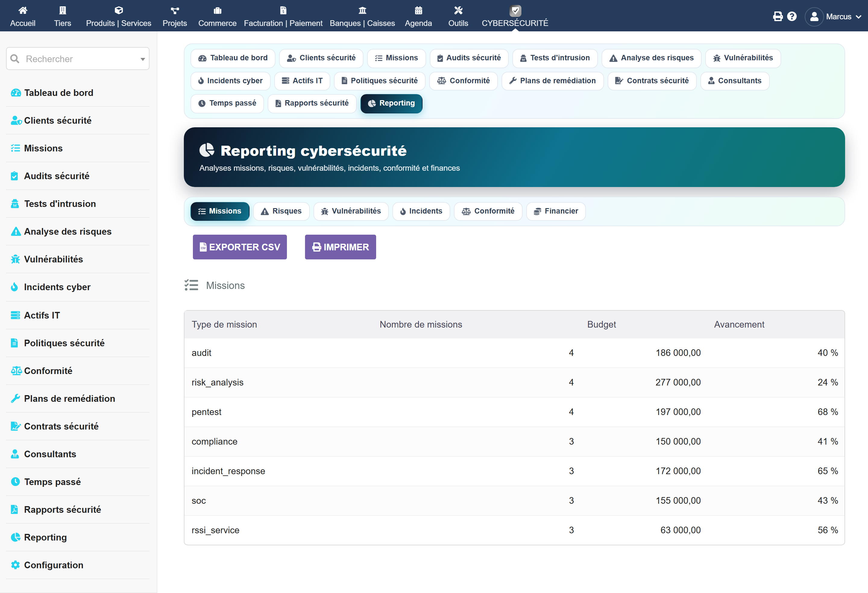Open Tableau de bord pill in module nav

tap(233, 58)
